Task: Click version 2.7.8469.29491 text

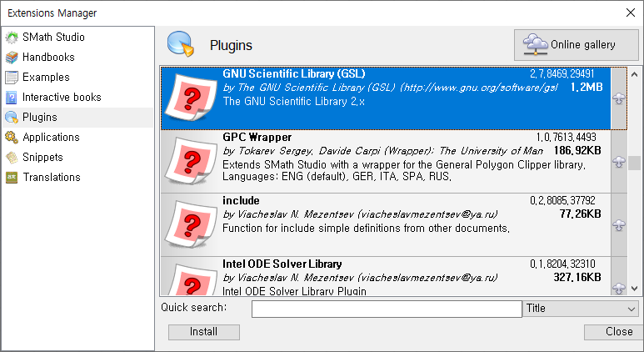Action: (562, 74)
